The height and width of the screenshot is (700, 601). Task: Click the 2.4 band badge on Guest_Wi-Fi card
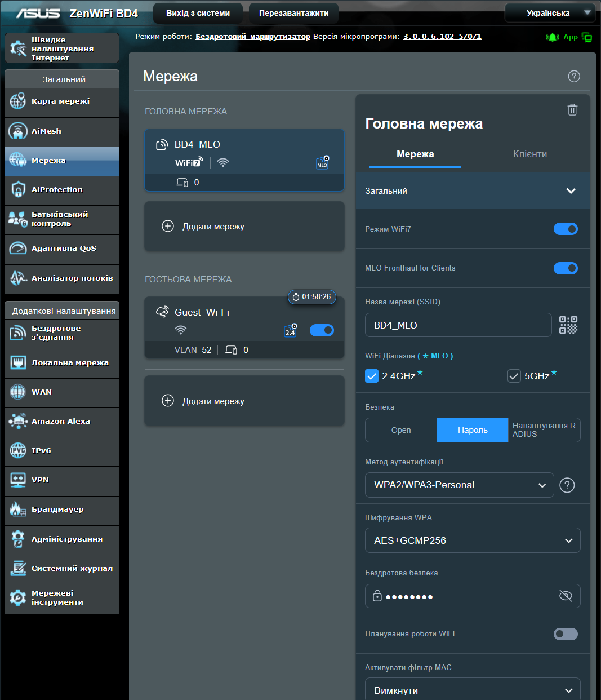(x=290, y=330)
